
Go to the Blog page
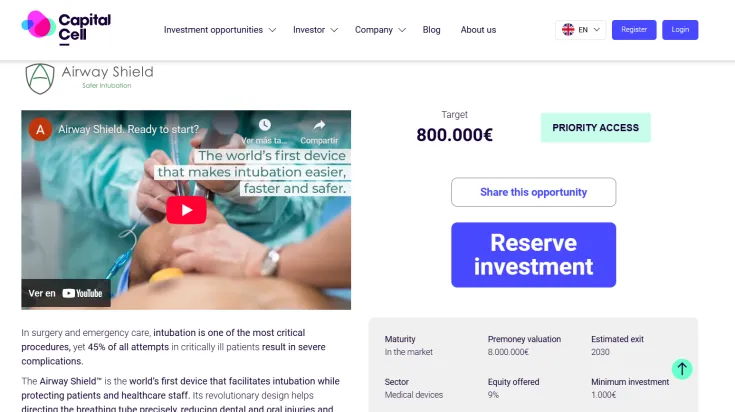pyautogui.click(x=431, y=30)
